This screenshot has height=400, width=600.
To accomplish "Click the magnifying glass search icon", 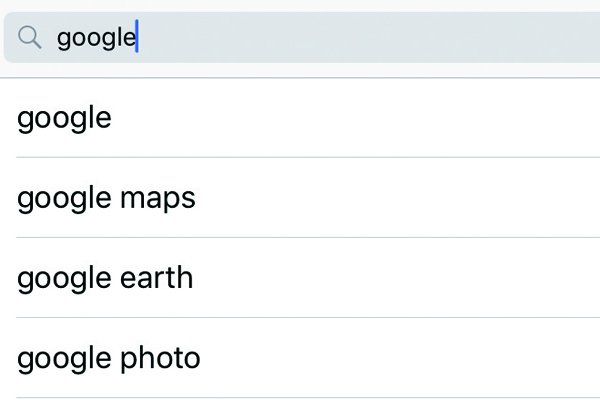I will coord(30,38).
